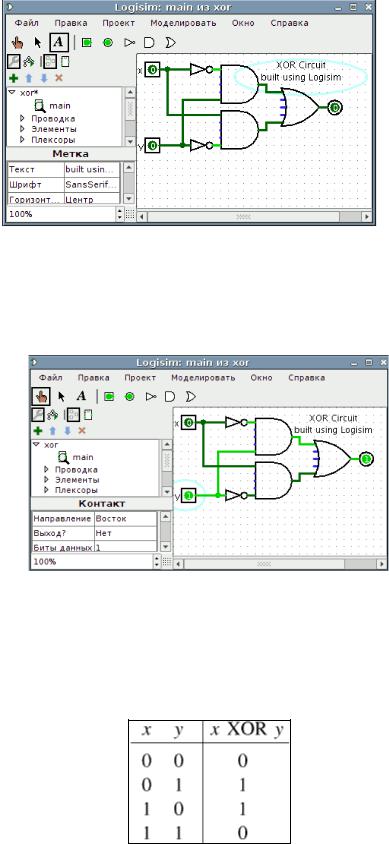Image resolution: width=389 pixels, height=844 pixels.
Task: Open the Проект menu in the Метка window
Action: [118, 23]
